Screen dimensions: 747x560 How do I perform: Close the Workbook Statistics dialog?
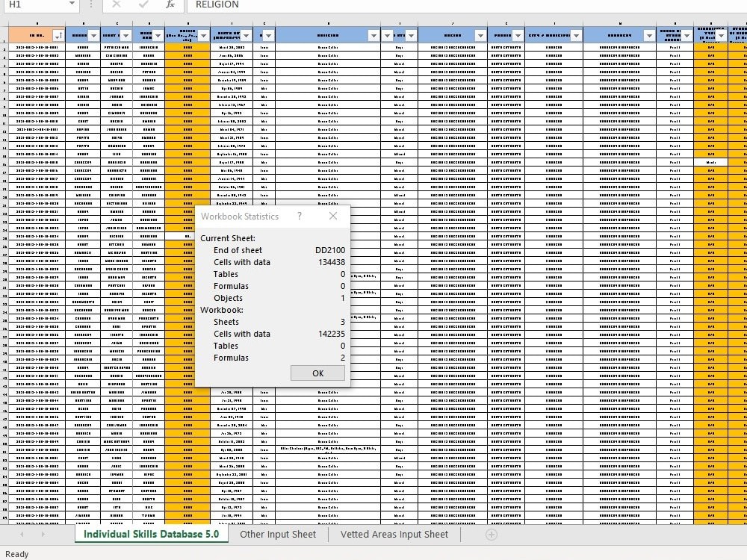[x=332, y=217]
